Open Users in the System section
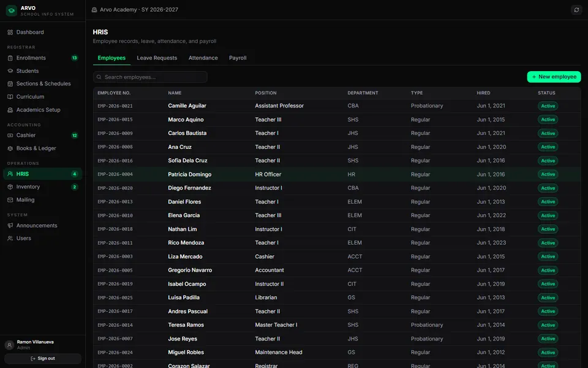 42,239
